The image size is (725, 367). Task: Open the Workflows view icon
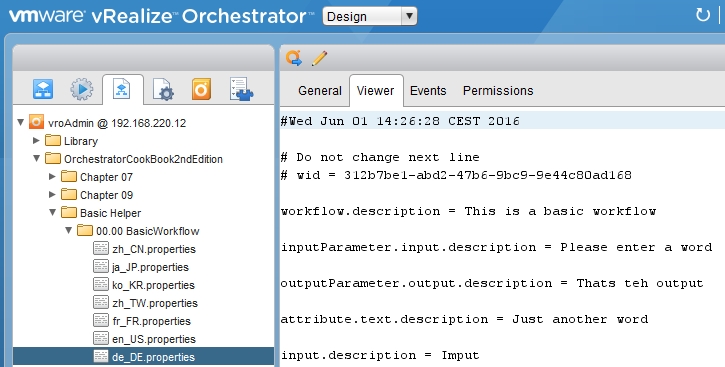43,89
